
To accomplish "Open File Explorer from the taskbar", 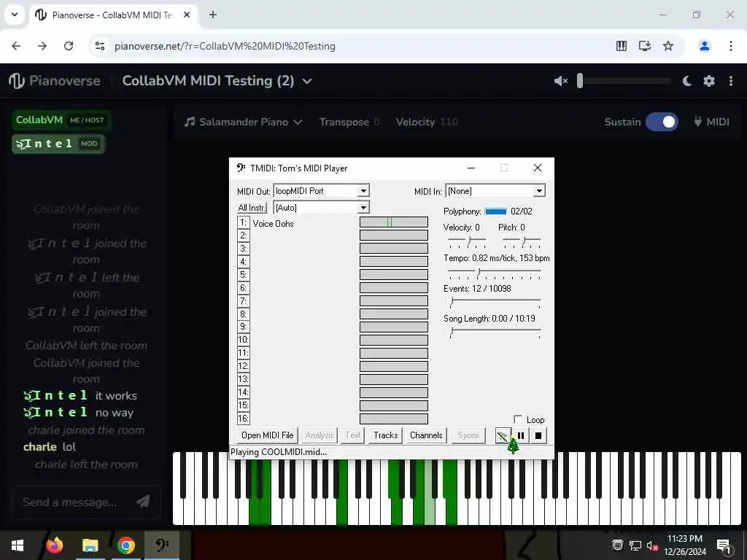I will point(90,545).
